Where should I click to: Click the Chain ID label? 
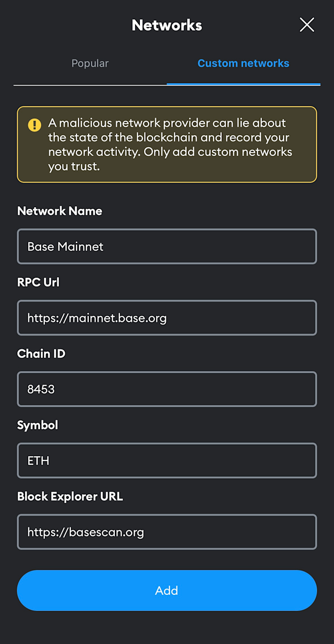pyautogui.click(x=41, y=354)
